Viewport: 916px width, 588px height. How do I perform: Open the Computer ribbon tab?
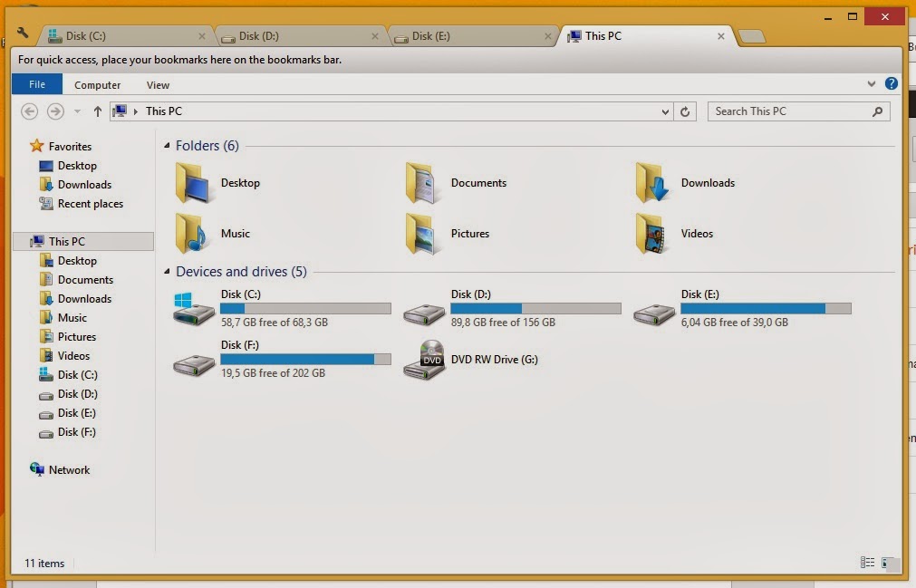point(98,85)
